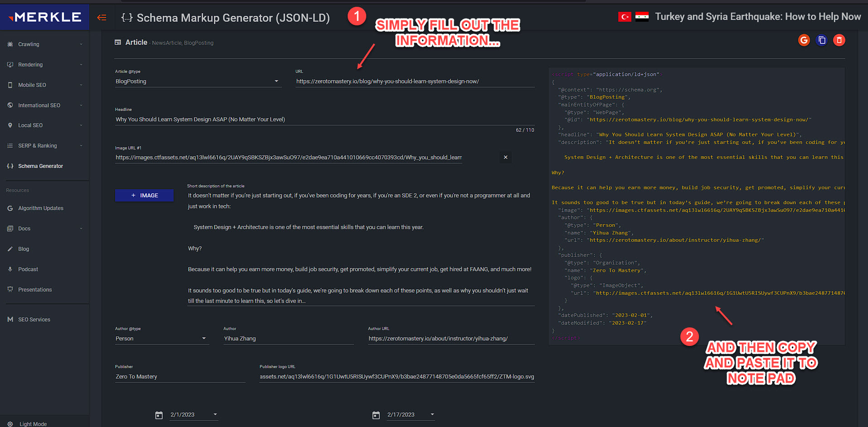Open the Presentations sidebar link
Viewport: 868px width, 427px height.
44,289
